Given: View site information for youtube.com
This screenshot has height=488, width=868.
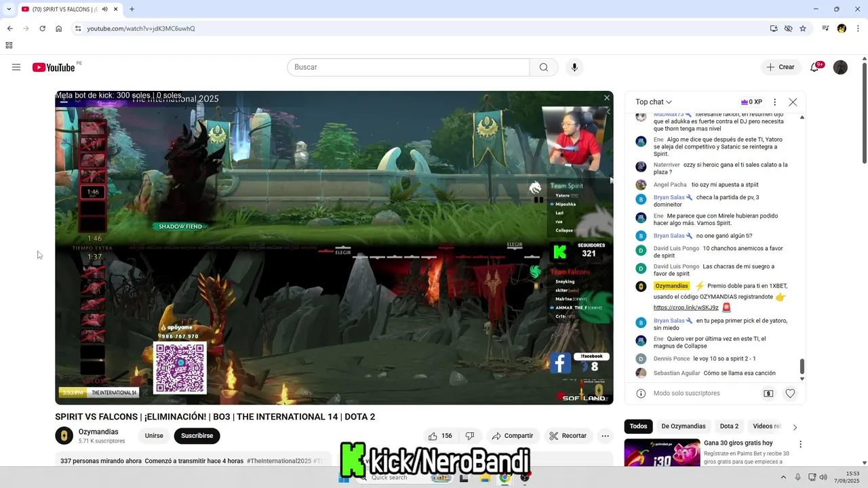Looking at the screenshot, I should click(x=78, y=28).
